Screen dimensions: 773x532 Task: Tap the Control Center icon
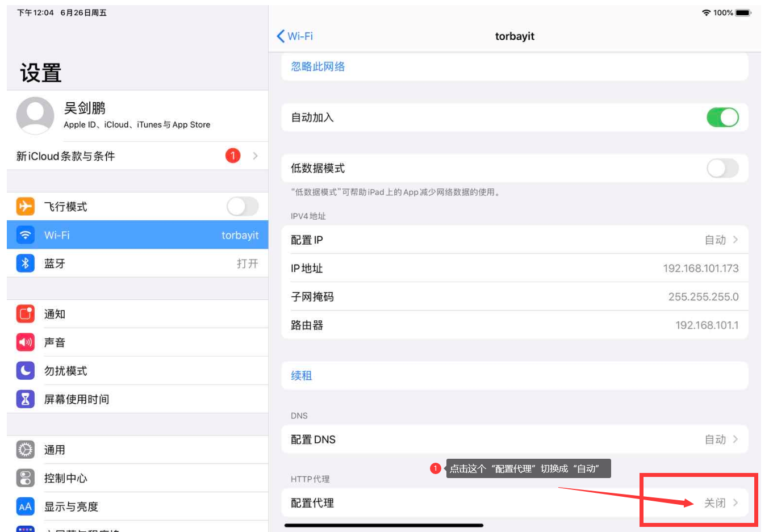tap(26, 478)
